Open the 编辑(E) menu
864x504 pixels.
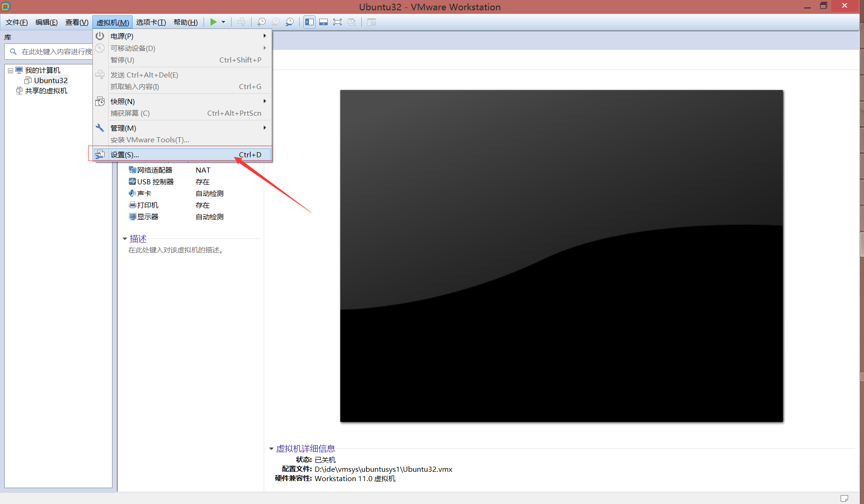pyautogui.click(x=47, y=22)
